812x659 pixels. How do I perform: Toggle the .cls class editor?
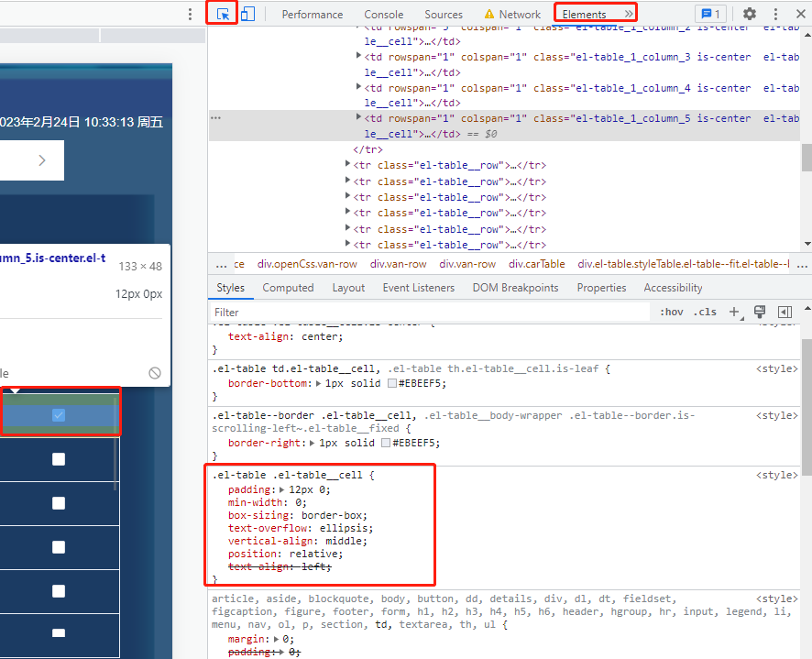[705, 312]
